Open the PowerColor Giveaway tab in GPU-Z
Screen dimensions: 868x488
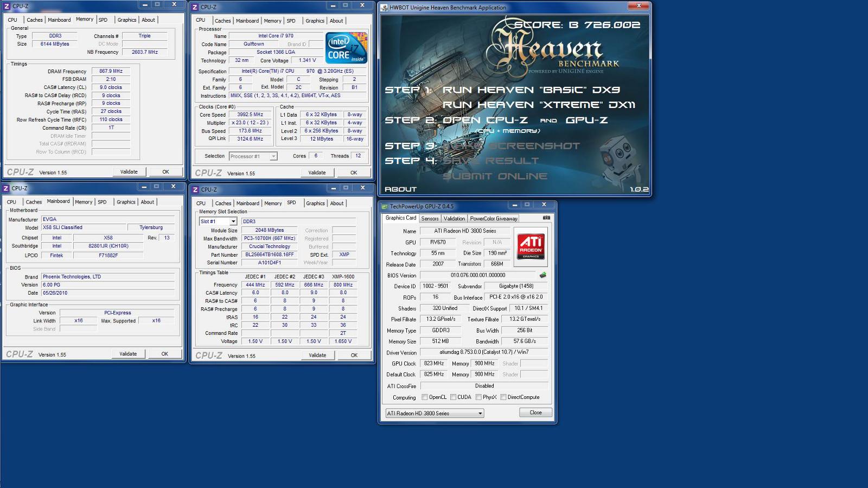(494, 218)
